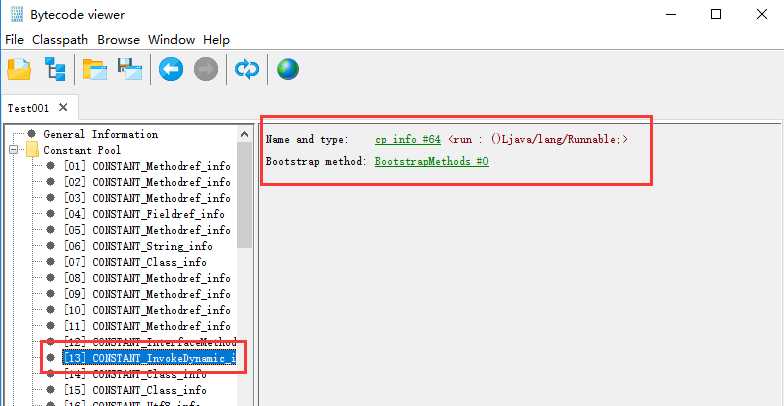Click the Constant Pool folder icon
This screenshot has width=784, height=406.
coord(32,150)
